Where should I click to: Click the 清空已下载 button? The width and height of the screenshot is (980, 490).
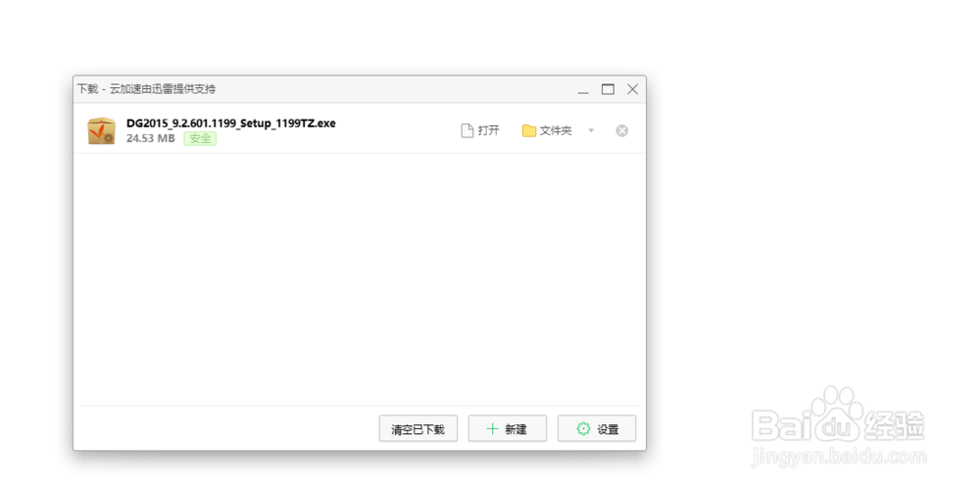pos(418,429)
